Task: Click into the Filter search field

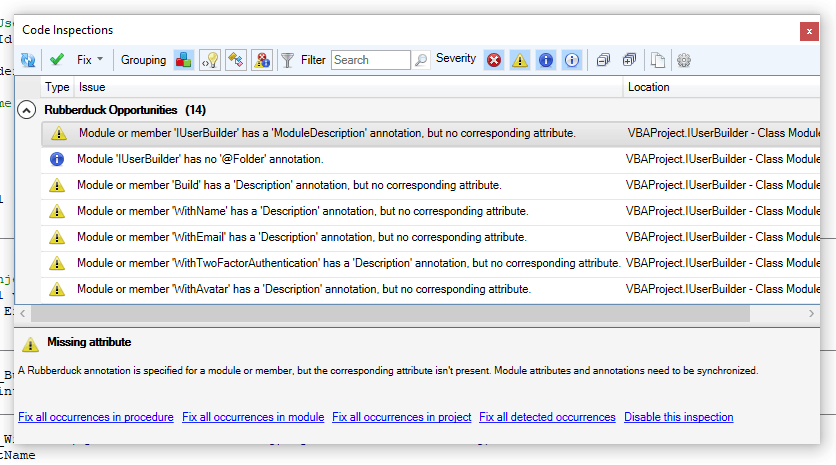Action: coord(370,60)
